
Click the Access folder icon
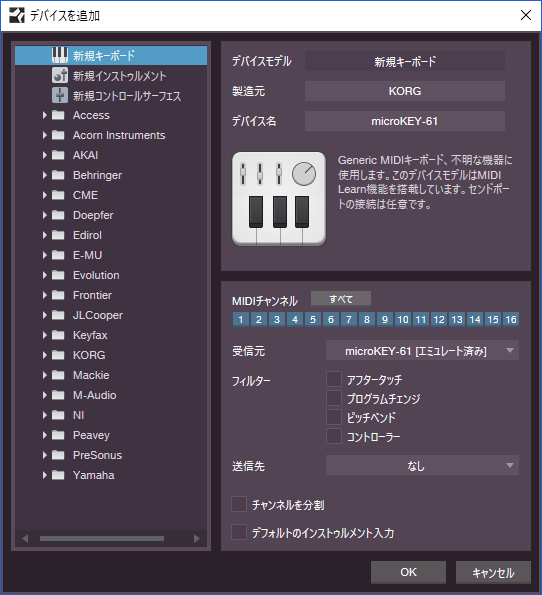coord(58,115)
